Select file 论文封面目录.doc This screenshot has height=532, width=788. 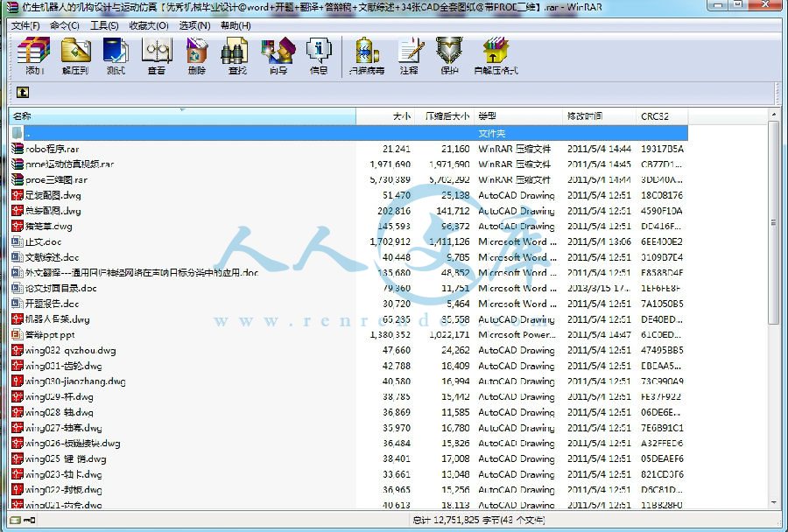tap(60, 288)
